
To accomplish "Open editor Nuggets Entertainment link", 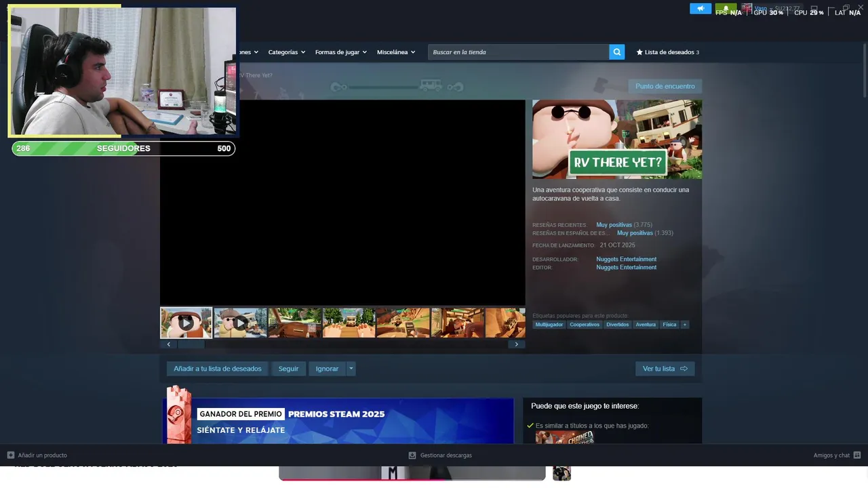I will click(x=626, y=267).
